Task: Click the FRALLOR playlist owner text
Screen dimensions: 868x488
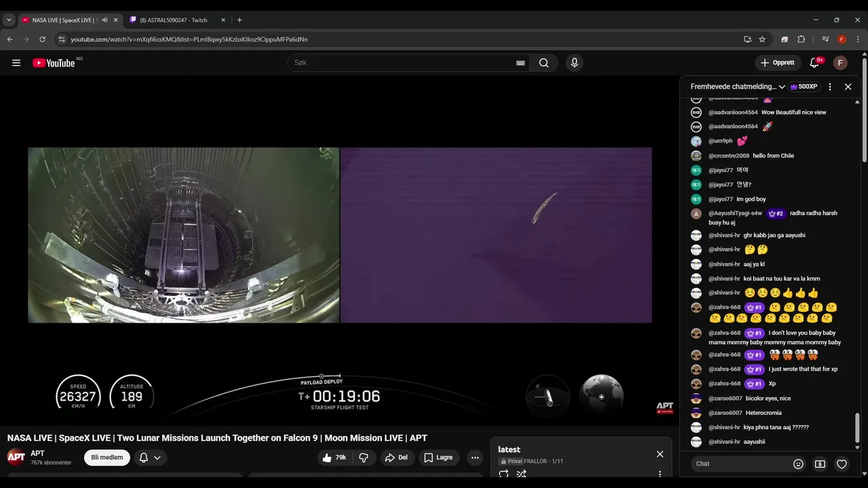Action: click(x=535, y=462)
